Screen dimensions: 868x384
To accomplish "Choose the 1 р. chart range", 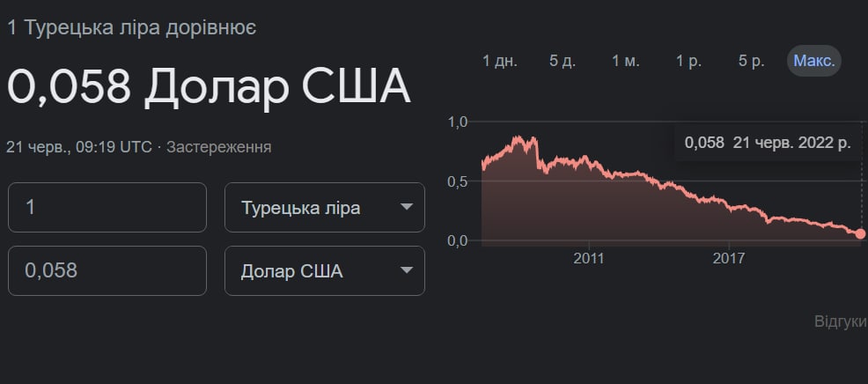I will [x=688, y=61].
